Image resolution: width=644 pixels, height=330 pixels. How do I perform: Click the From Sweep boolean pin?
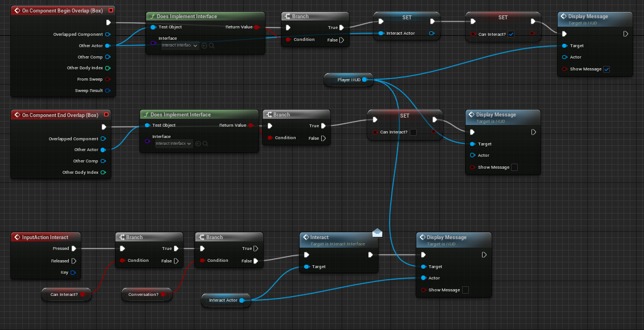[107, 79]
